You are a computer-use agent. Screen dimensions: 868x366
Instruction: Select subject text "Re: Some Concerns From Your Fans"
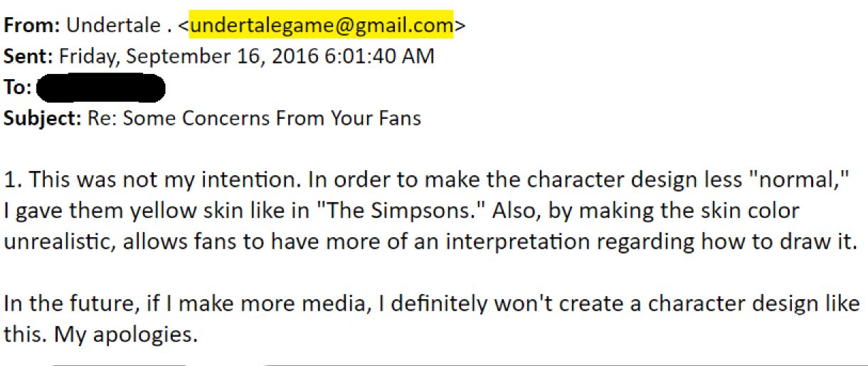[x=255, y=118]
